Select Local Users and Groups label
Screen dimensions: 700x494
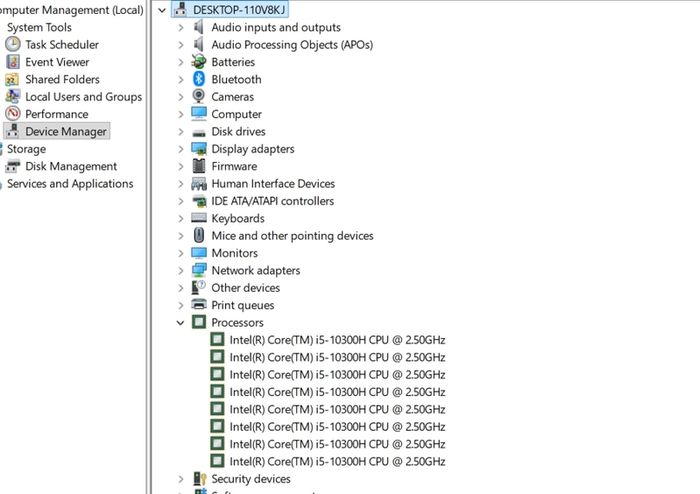click(83, 97)
